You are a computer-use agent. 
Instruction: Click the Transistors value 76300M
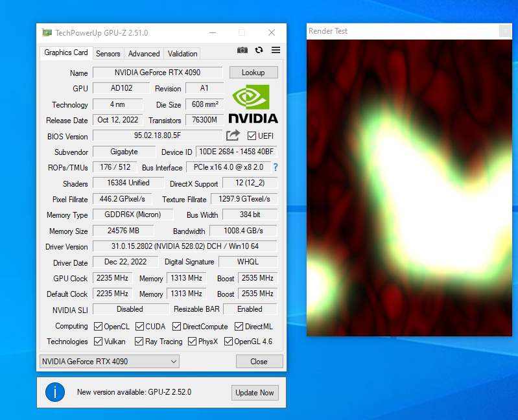[x=204, y=120]
